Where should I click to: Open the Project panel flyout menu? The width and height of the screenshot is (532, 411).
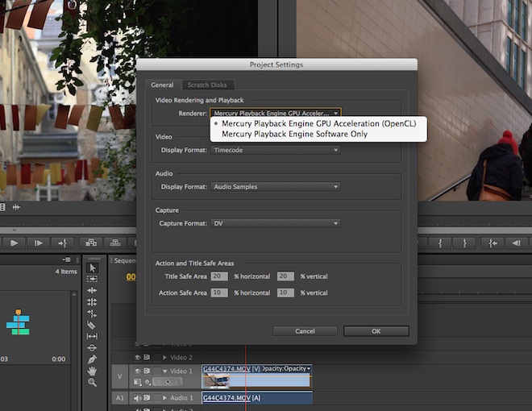coord(66,259)
